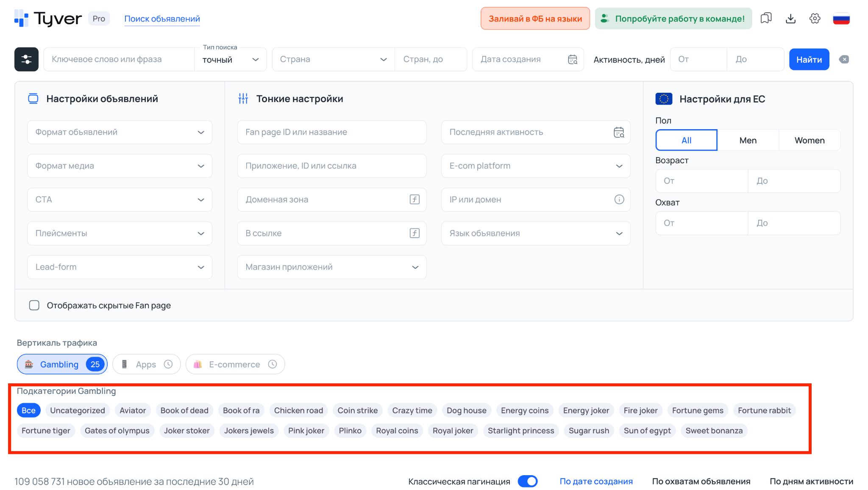Screen dimensions: 868x490
Task: Select the Gambling vertical tab
Action: tap(62, 364)
